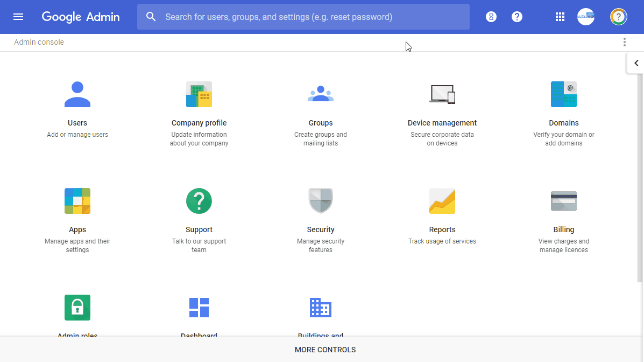Open the Apps icon
The image size is (644, 362).
point(77,201)
